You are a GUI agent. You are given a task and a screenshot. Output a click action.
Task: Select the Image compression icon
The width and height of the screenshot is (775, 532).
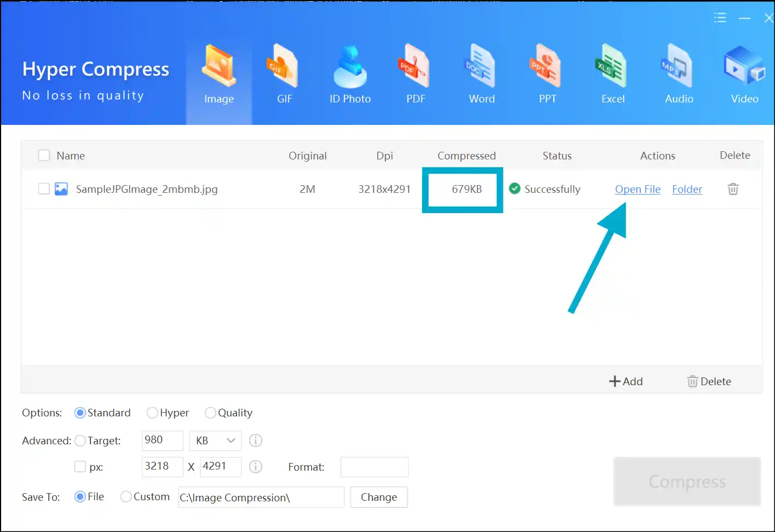pyautogui.click(x=219, y=75)
